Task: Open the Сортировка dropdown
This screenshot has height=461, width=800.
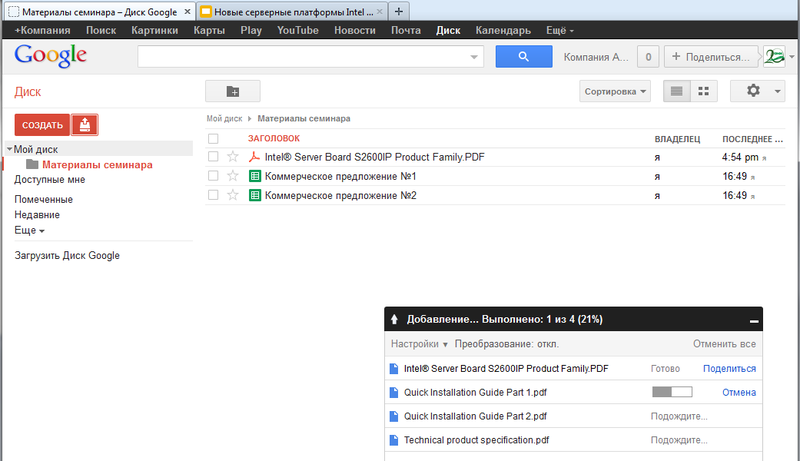Action: 615,91
